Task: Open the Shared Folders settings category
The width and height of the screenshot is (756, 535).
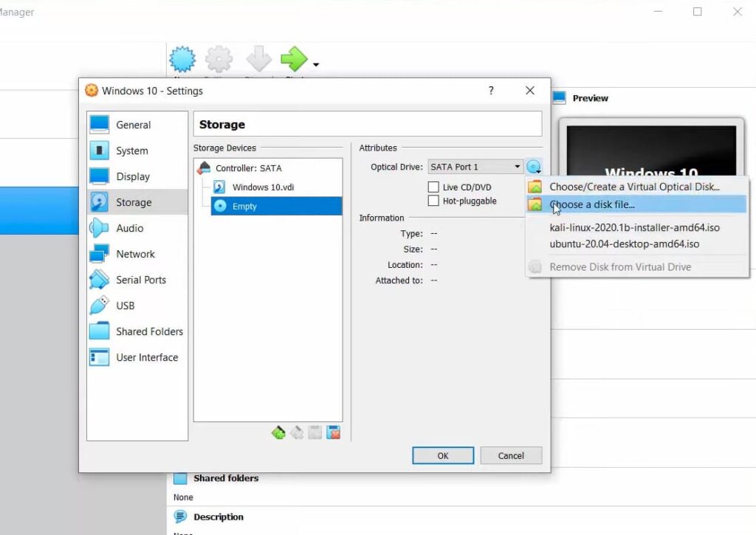Action: pos(148,331)
